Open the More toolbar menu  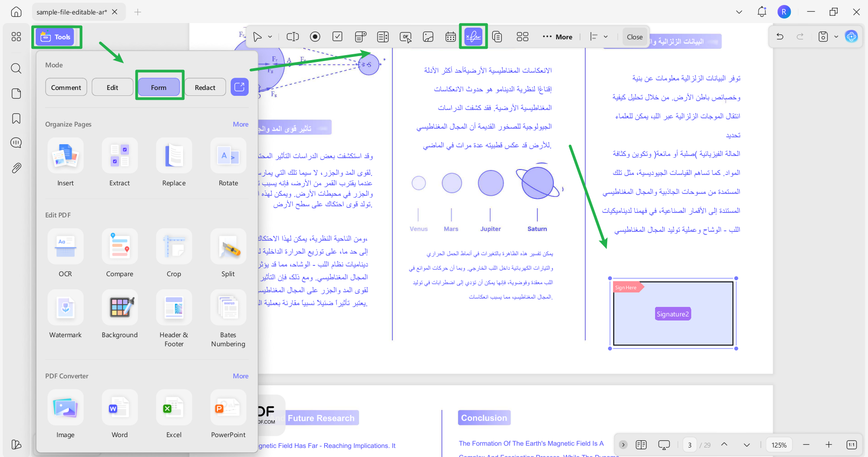tap(557, 37)
